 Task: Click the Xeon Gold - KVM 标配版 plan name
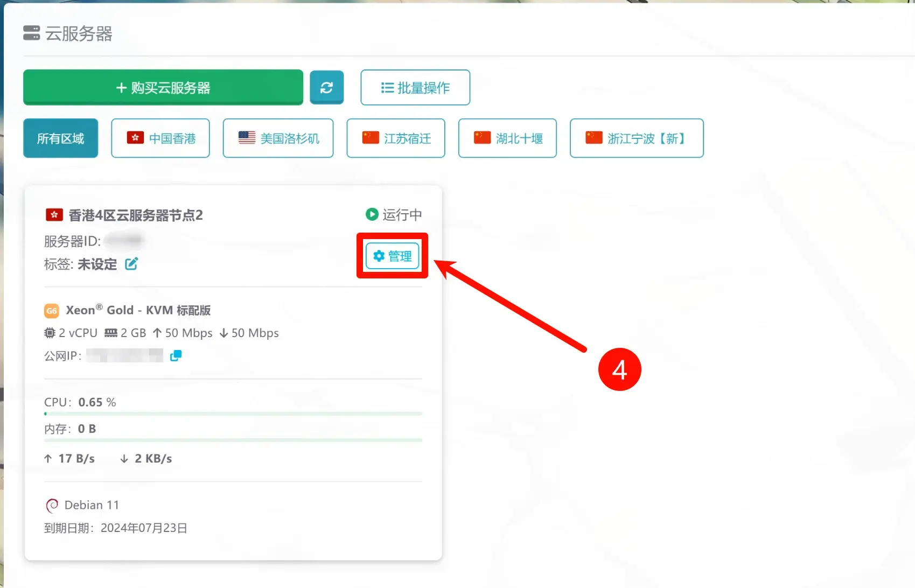(138, 310)
